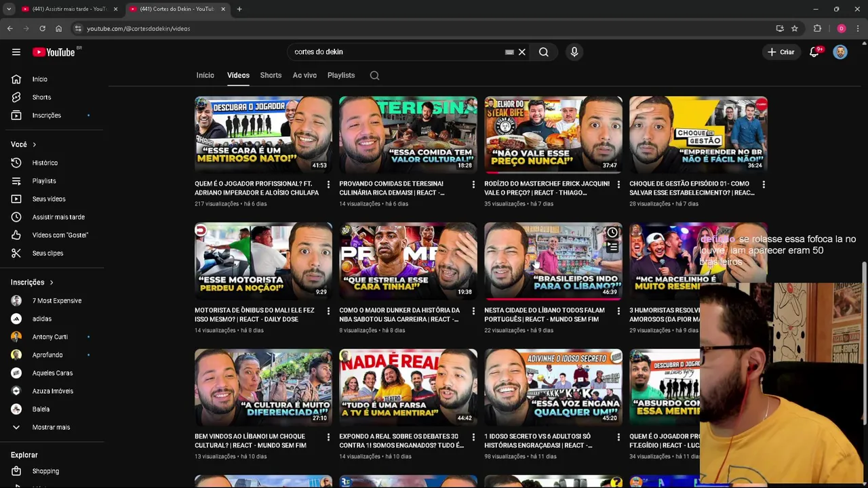
Task: Open the Chrome three-dot menu
Action: (x=858, y=28)
